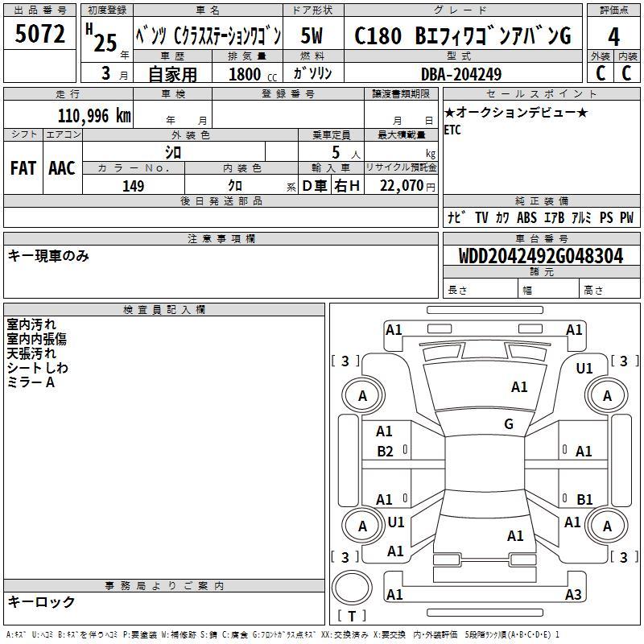Click the spare tire circle above [T]
Viewport: 644px width, 644px height.
pos(352,589)
